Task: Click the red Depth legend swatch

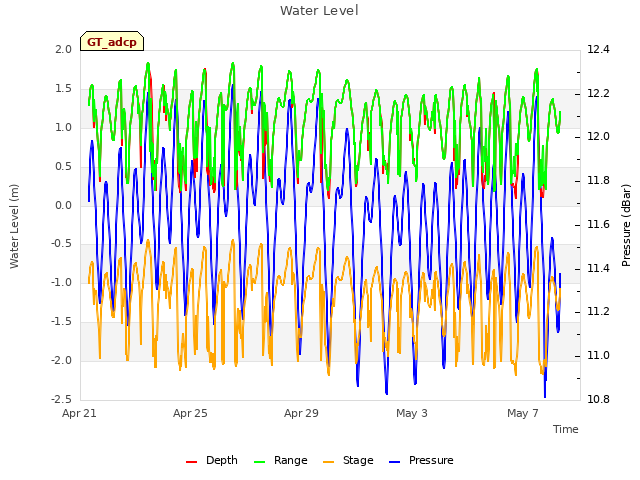Action: point(191,462)
